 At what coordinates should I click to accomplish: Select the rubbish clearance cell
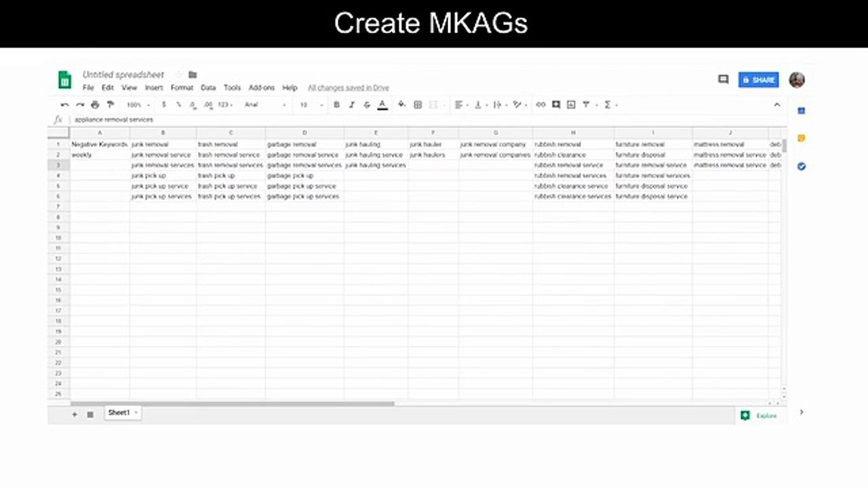point(573,155)
